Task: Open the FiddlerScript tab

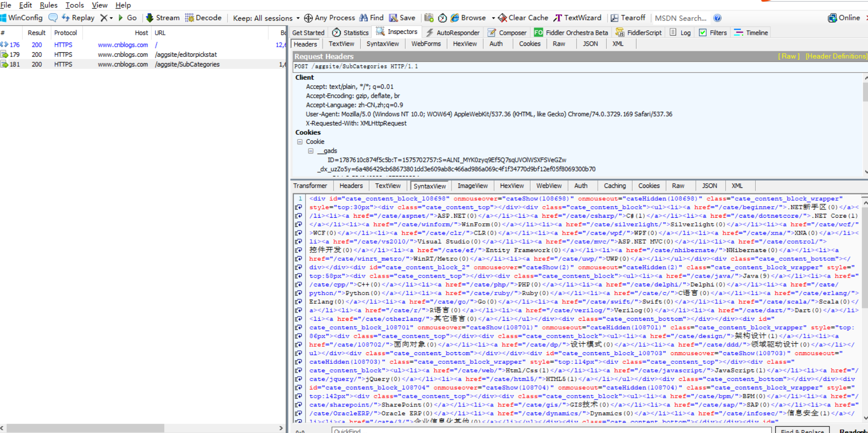Action: [639, 33]
